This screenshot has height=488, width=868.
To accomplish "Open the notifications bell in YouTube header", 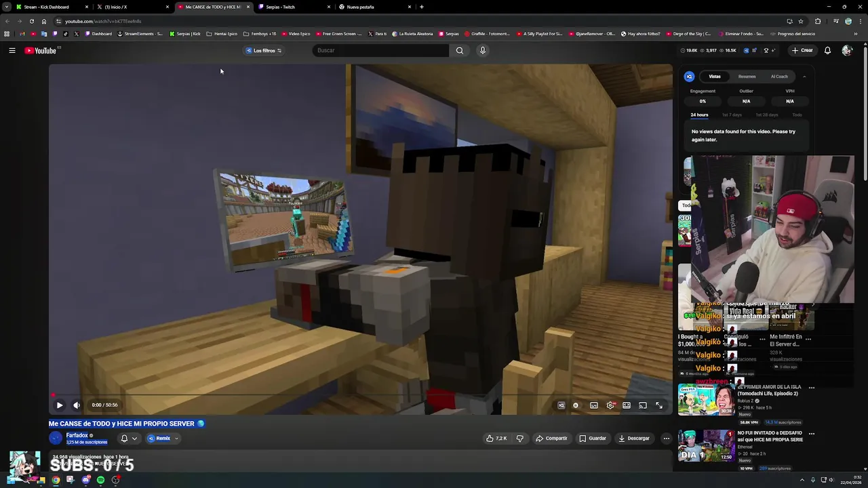I will pyautogui.click(x=827, y=50).
